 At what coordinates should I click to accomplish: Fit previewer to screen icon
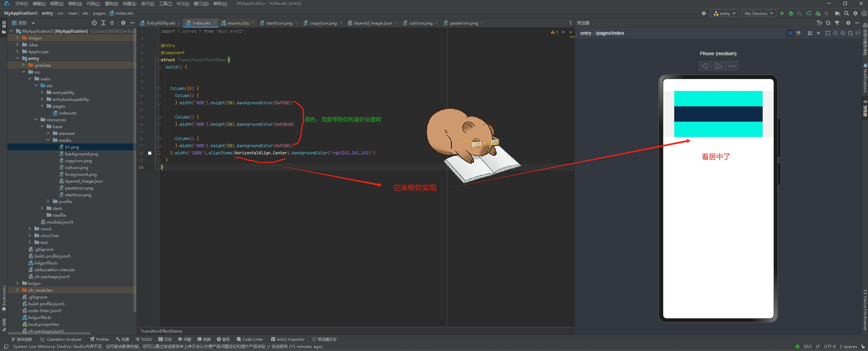pos(850,33)
